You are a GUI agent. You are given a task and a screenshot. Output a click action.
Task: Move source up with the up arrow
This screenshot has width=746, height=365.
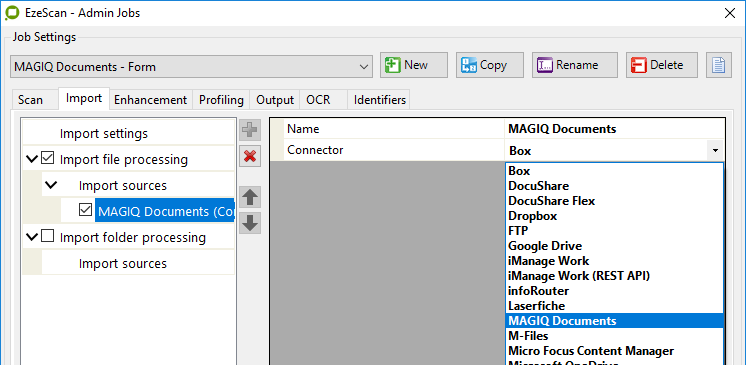[250, 197]
